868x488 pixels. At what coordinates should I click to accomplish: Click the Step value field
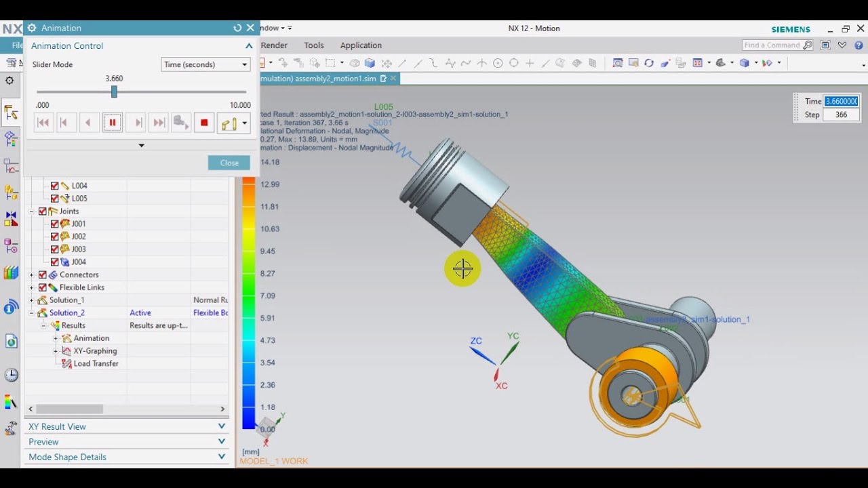(x=842, y=115)
